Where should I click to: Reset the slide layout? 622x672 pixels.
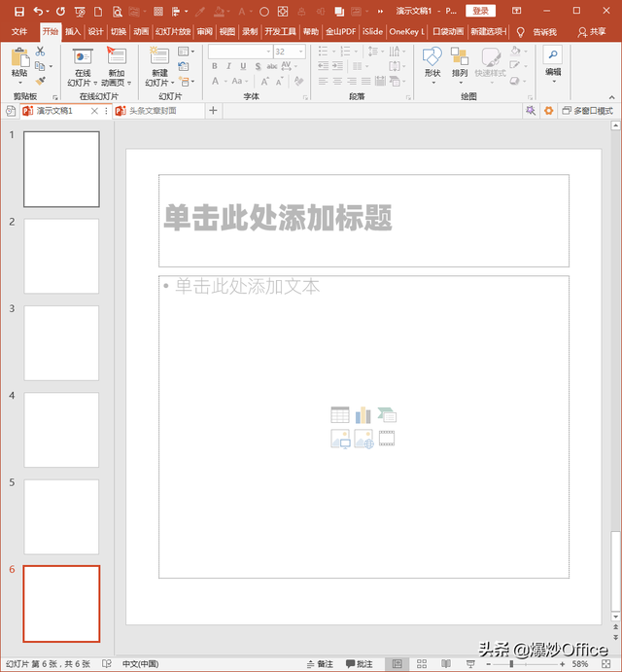[x=184, y=66]
